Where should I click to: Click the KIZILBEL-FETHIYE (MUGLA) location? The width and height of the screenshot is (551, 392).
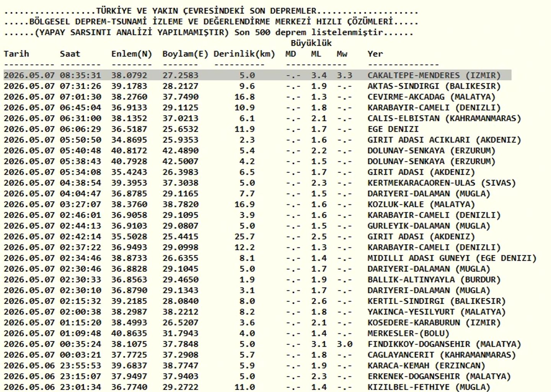[429, 387]
